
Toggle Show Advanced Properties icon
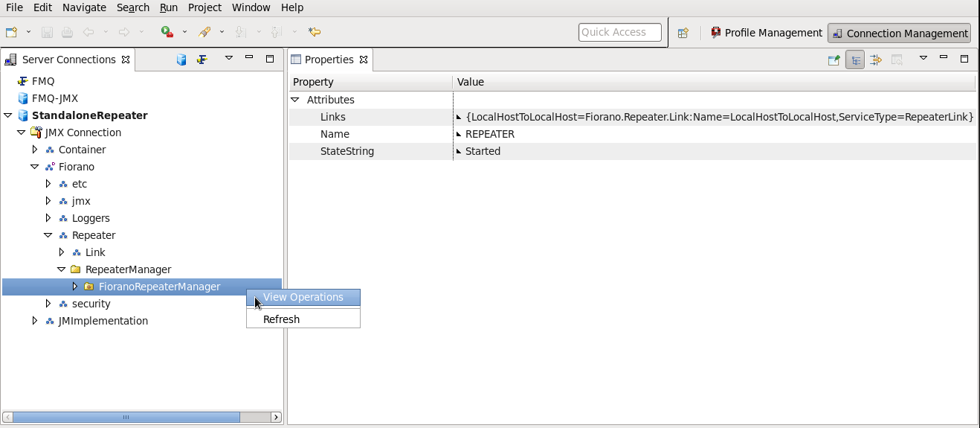tap(876, 60)
